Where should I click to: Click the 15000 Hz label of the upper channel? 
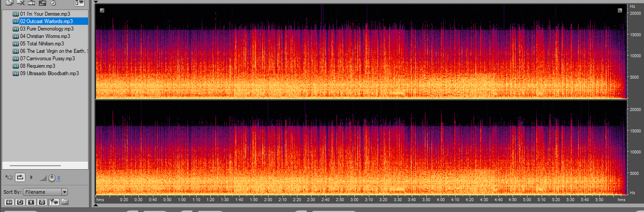click(x=636, y=35)
